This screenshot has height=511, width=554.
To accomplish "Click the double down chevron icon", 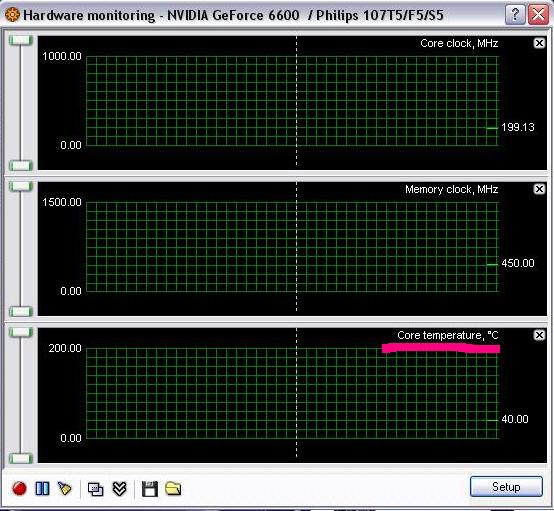I will tap(119, 489).
